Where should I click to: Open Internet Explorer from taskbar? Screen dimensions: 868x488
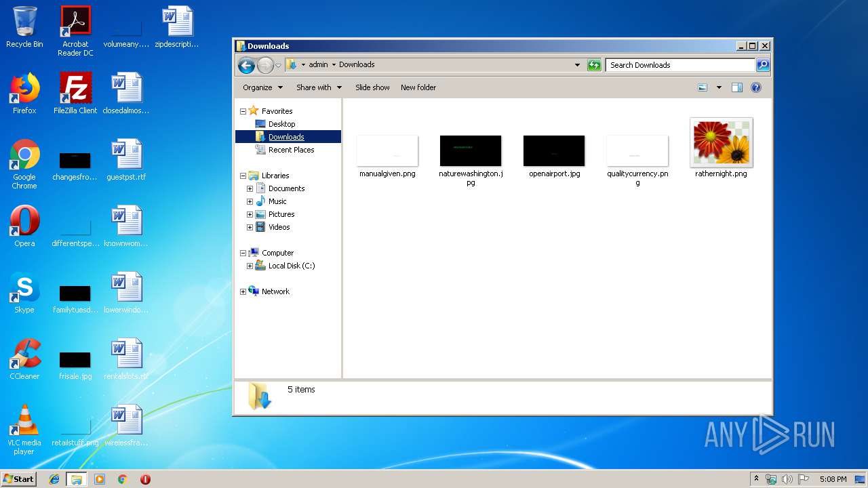[x=54, y=479]
